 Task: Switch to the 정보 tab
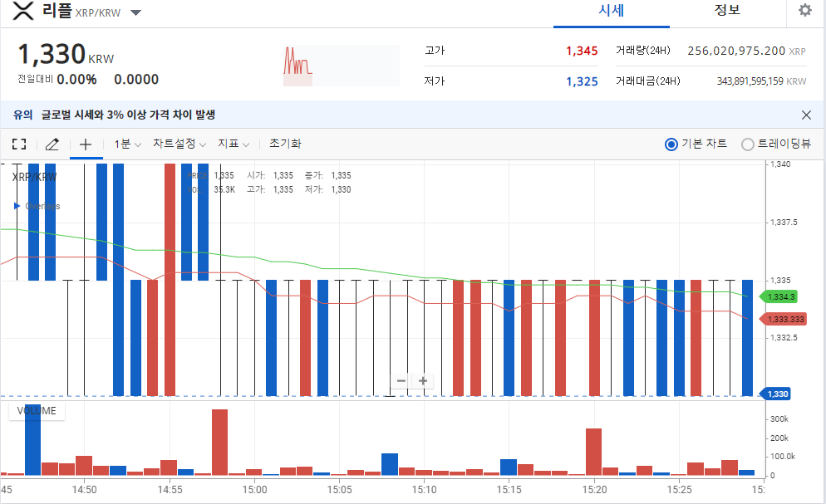(x=727, y=10)
